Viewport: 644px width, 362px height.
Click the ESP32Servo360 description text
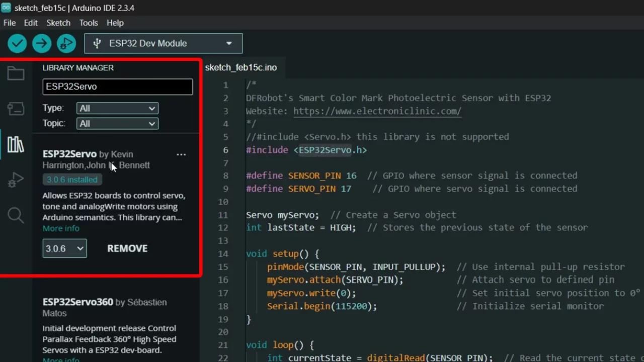[109, 339]
